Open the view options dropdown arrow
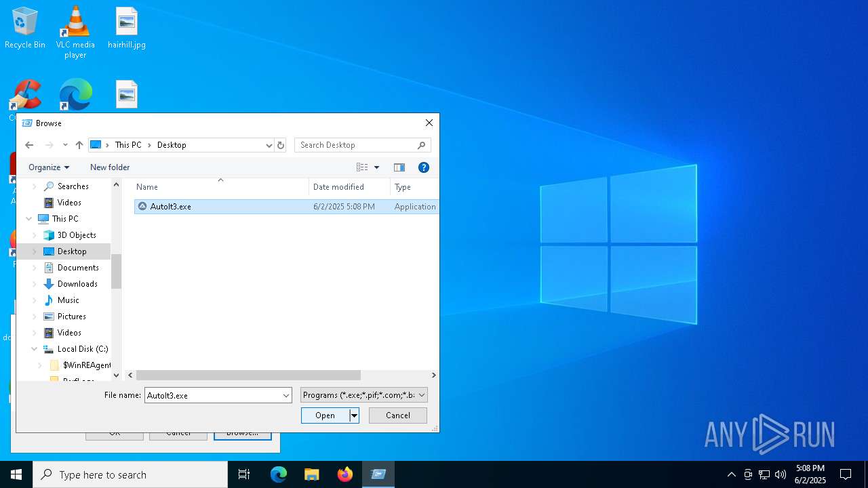 click(x=377, y=167)
